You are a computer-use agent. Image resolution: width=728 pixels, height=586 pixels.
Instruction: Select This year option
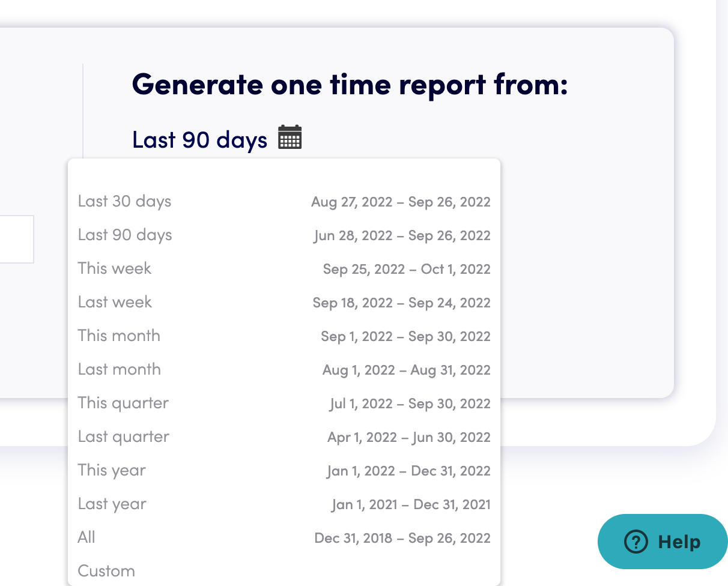(112, 470)
